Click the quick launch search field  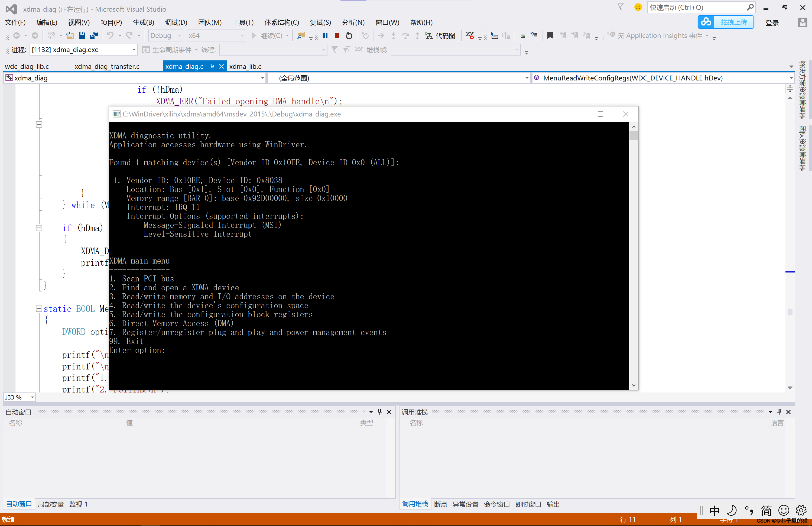click(696, 8)
